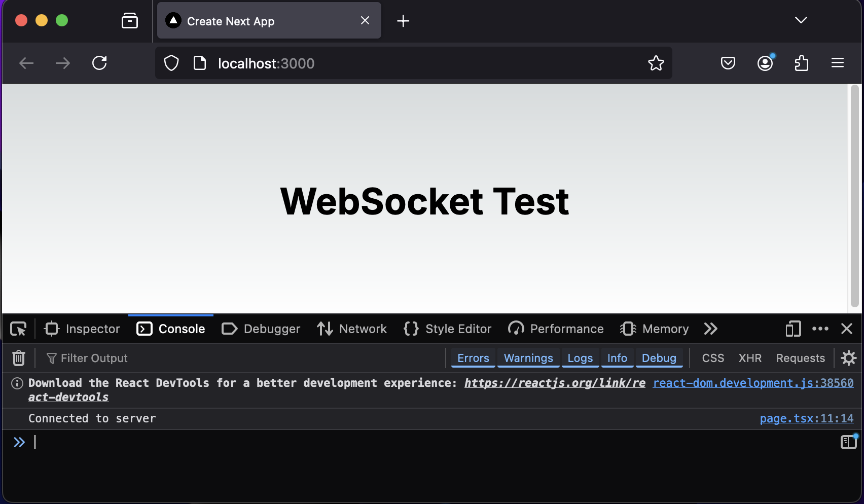
Task: Open the devtools customization meatball menu
Action: (820, 329)
